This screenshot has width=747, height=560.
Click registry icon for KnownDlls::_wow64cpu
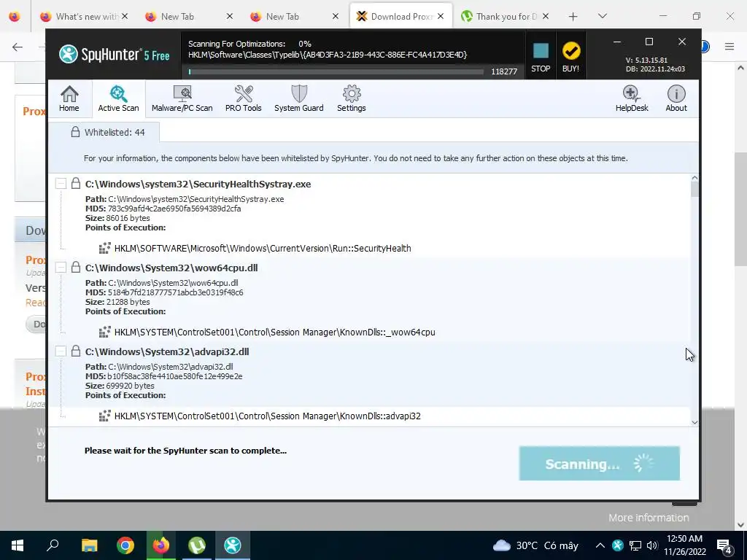[105, 332]
